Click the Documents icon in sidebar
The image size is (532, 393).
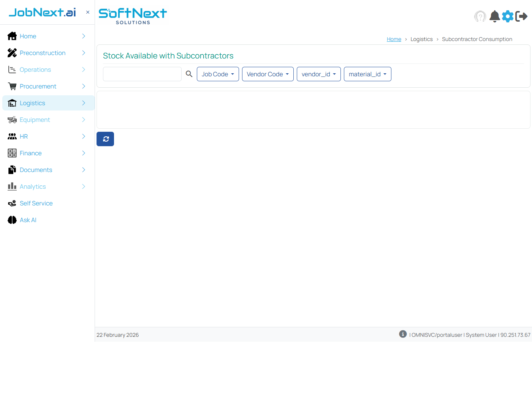[x=12, y=170]
